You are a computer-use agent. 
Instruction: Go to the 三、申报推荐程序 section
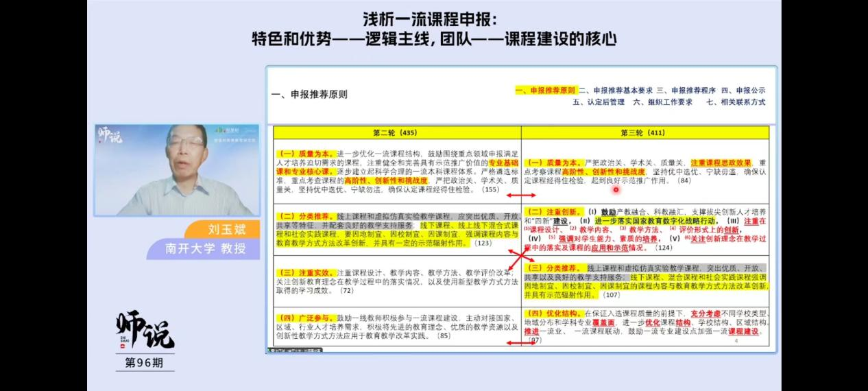click(x=686, y=91)
